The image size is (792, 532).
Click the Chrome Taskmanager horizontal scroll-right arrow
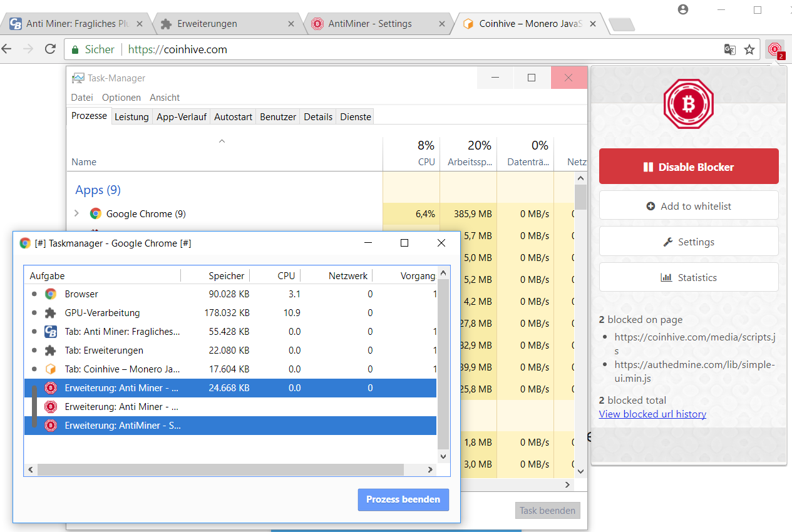[x=430, y=469]
